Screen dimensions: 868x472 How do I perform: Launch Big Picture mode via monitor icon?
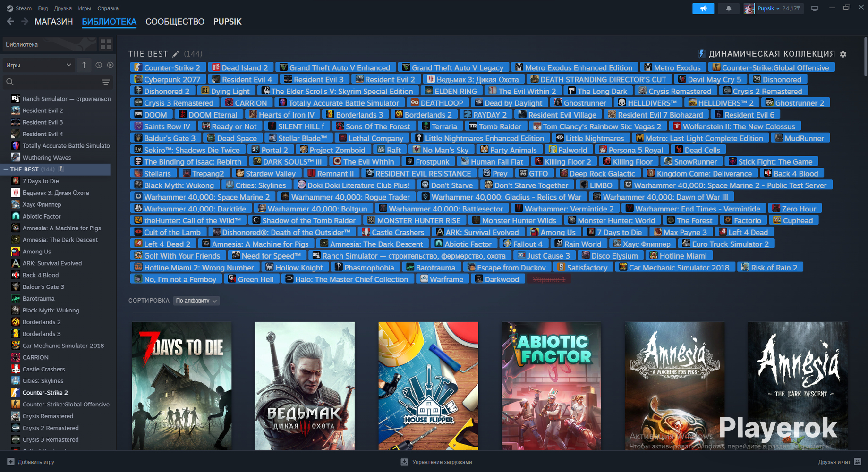[x=815, y=8]
